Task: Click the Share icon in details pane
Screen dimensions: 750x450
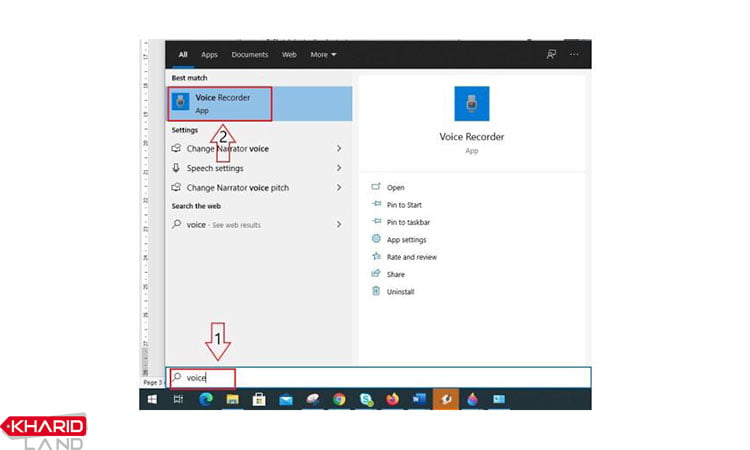Action: pyautogui.click(x=376, y=274)
